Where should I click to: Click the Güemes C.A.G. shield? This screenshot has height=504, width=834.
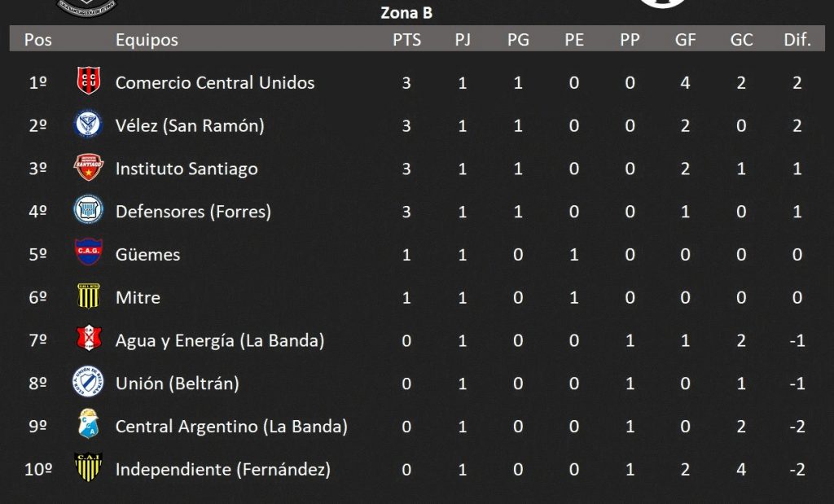click(x=88, y=252)
